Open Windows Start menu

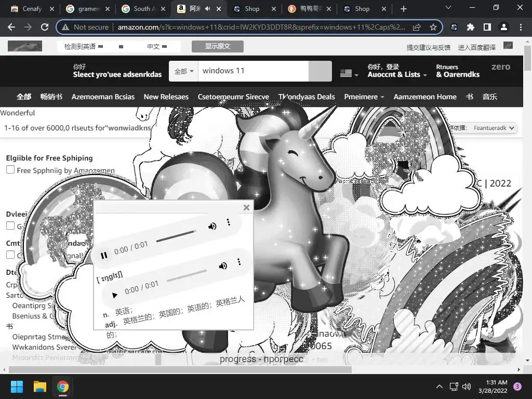click(x=17, y=387)
